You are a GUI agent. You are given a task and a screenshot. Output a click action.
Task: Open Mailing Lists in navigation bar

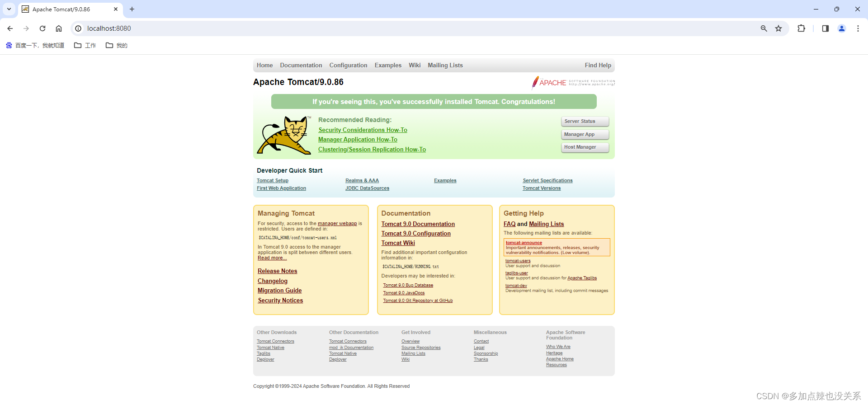[x=445, y=65]
